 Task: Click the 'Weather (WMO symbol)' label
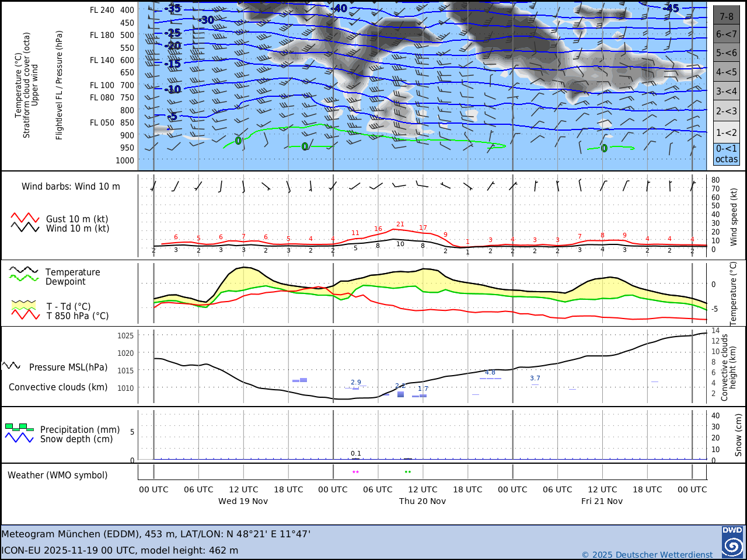pos(58,475)
